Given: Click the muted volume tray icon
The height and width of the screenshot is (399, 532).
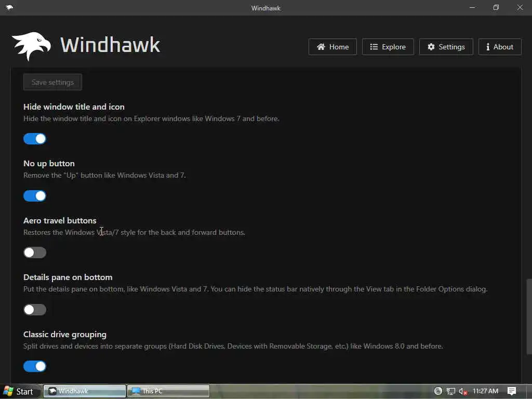Looking at the screenshot, I should [463, 391].
